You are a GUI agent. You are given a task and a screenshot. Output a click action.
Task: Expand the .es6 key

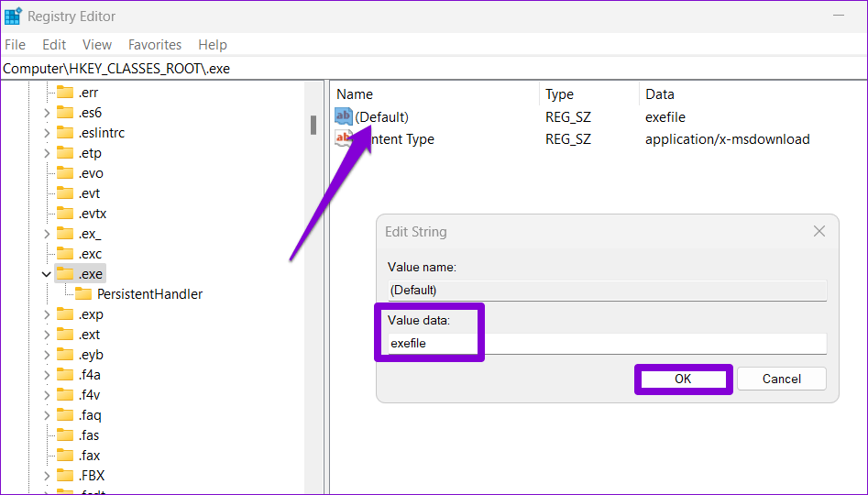47,113
